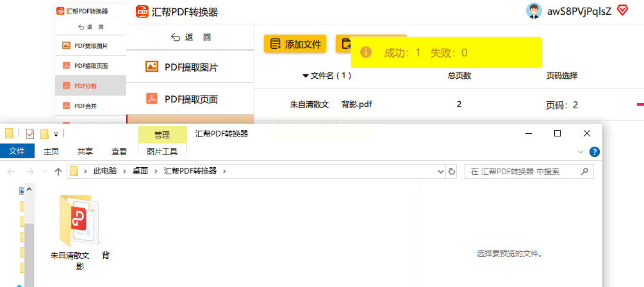
Task: Click 此电脑 in the address breadcrumb
Action: click(105, 171)
